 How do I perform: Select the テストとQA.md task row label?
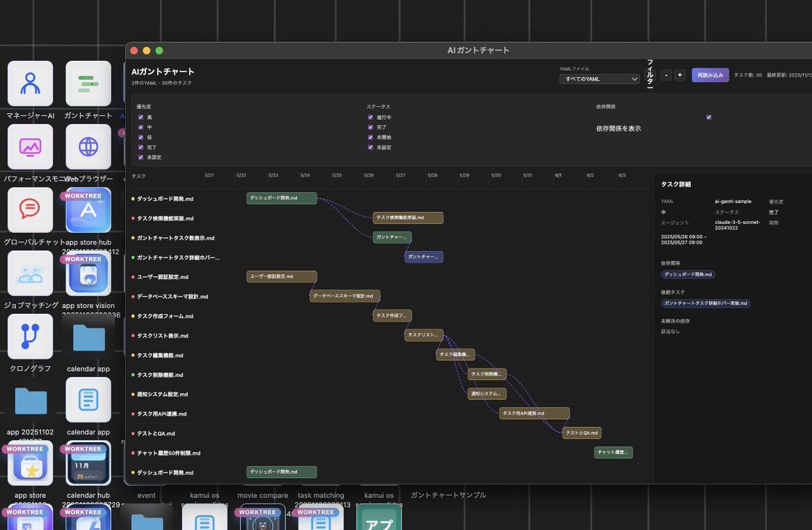(x=156, y=433)
